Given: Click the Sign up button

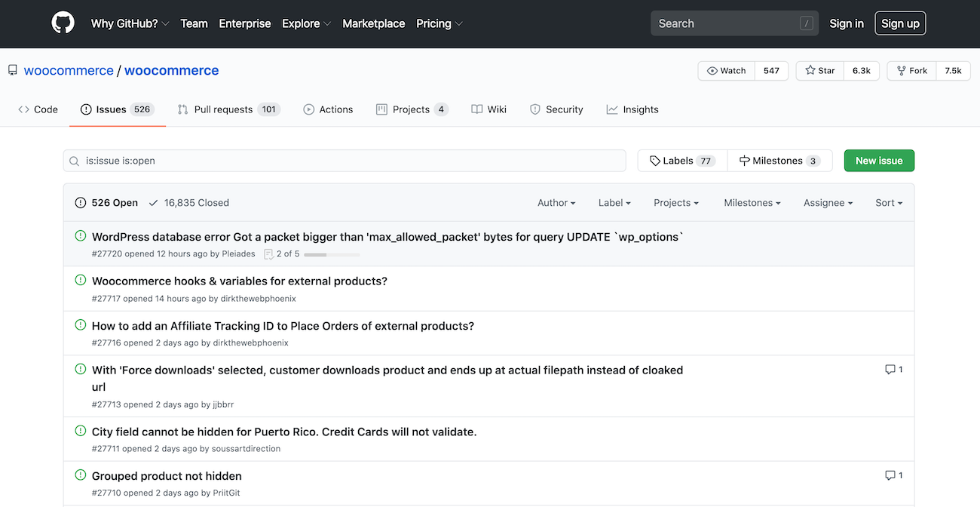Looking at the screenshot, I should 900,23.
